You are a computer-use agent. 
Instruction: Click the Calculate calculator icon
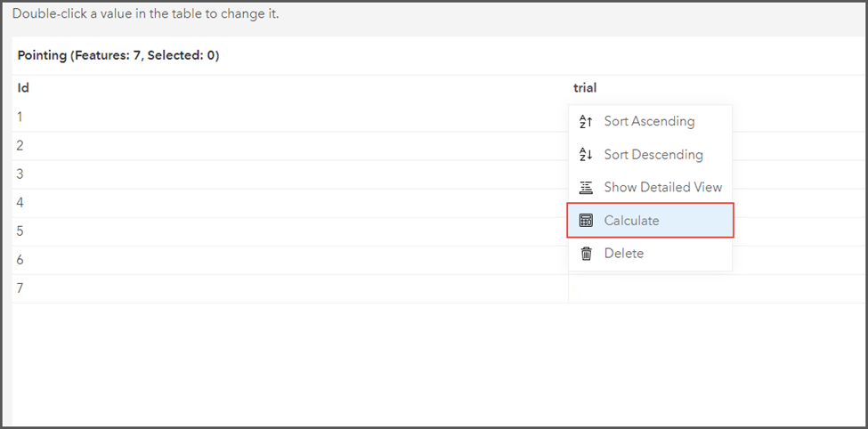pos(586,221)
